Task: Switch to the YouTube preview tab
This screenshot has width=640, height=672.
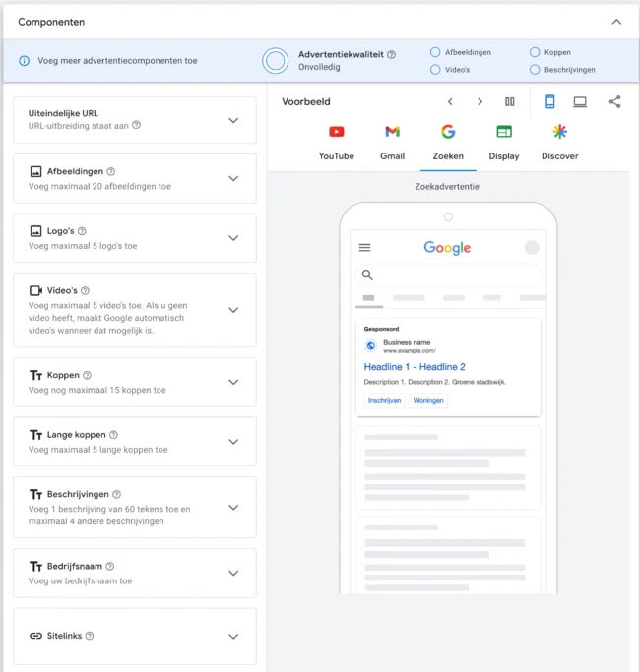Action: click(x=337, y=142)
